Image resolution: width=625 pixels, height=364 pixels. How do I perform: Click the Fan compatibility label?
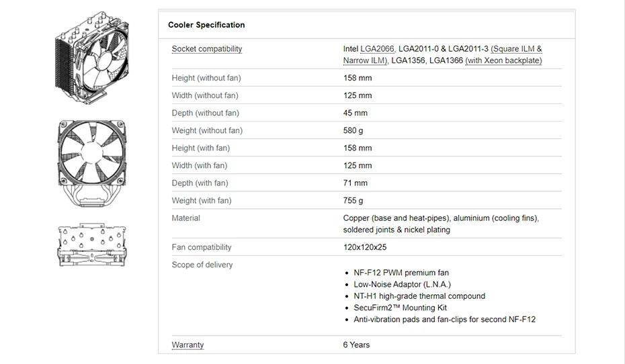[x=202, y=247]
